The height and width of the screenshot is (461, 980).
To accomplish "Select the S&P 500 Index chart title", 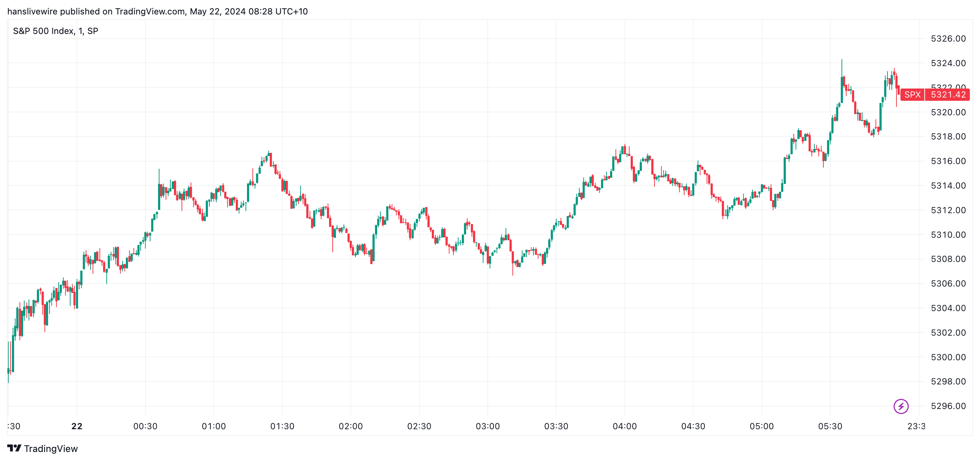I will [56, 31].
